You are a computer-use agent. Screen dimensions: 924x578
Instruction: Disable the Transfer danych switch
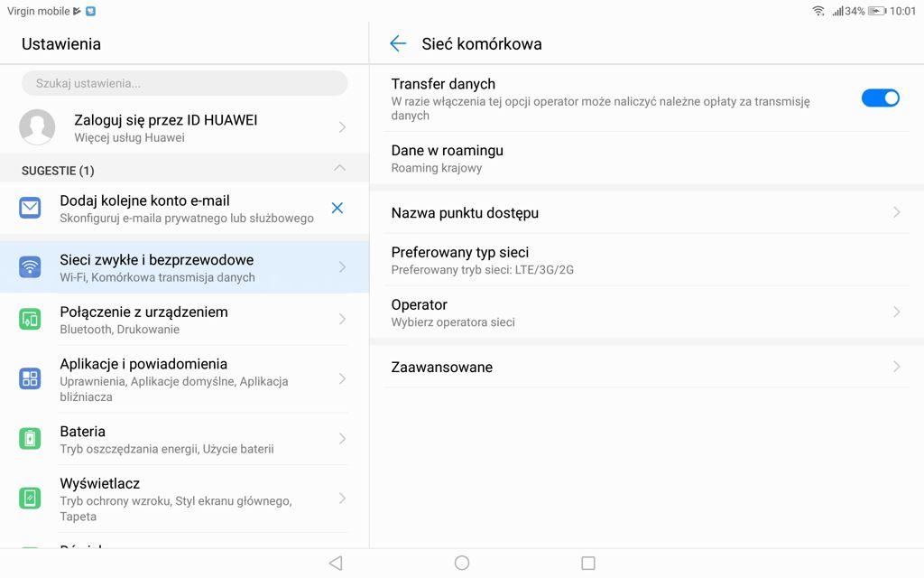880,98
